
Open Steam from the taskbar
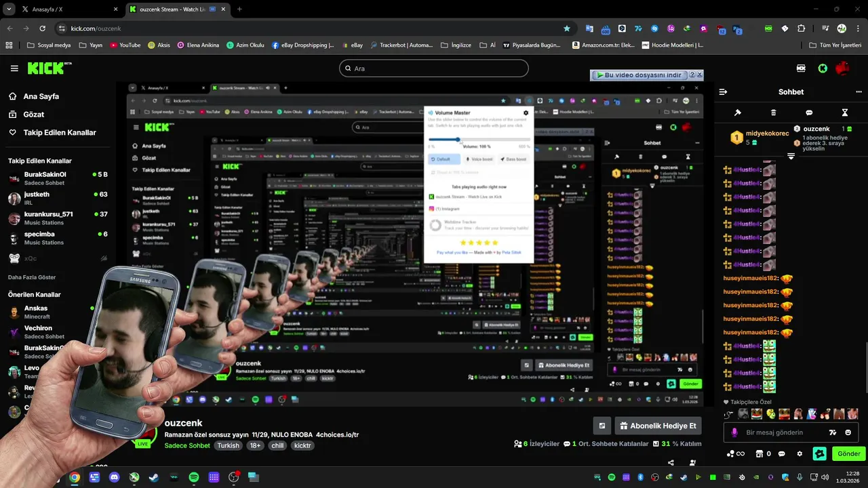click(x=154, y=477)
